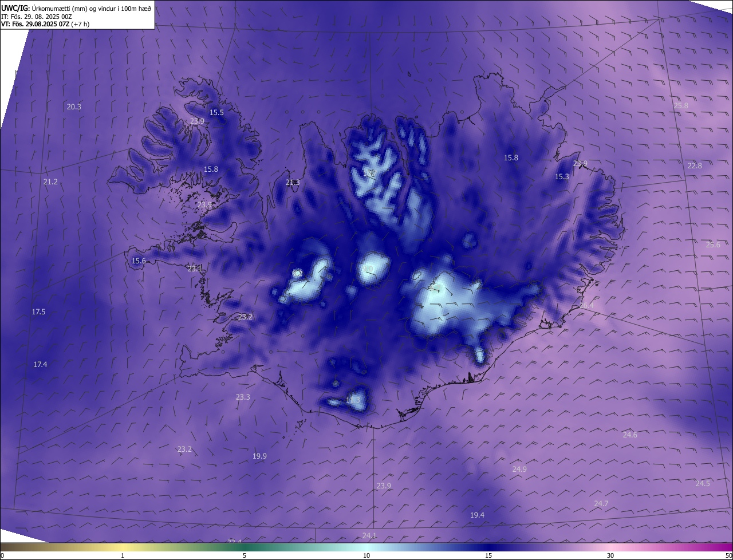This screenshot has width=733, height=560.
Task: Click the 17.4 value on the map
Action: point(40,364)
